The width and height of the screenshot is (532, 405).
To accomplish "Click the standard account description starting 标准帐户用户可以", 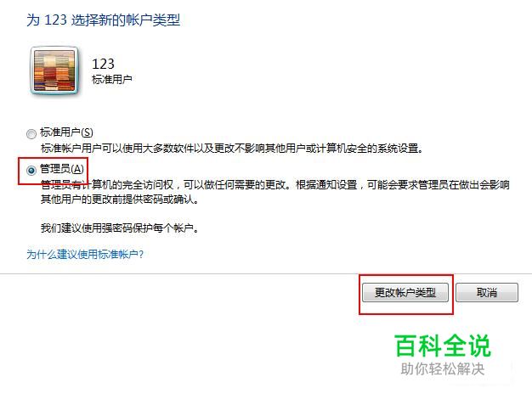I will pos(232,149).
